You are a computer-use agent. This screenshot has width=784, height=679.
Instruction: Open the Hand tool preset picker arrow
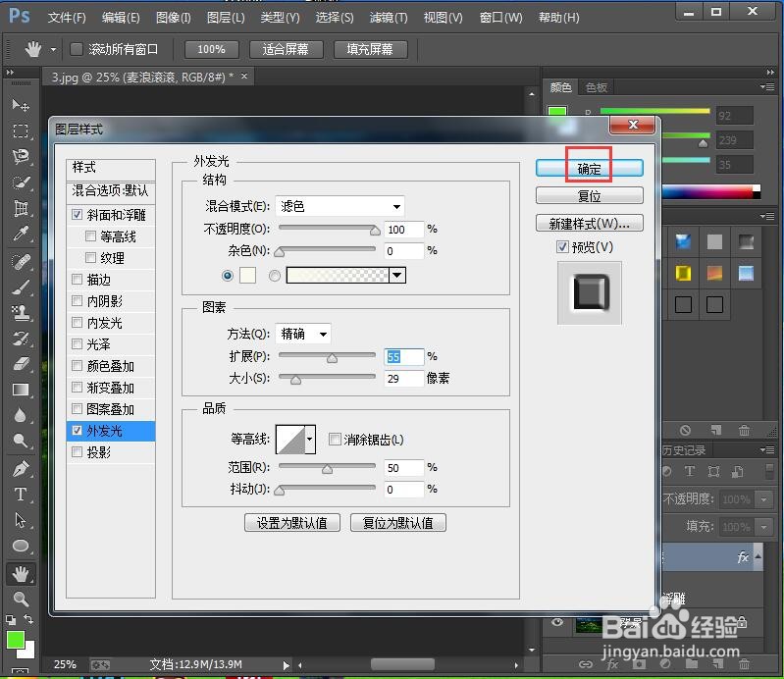[53, 49]
